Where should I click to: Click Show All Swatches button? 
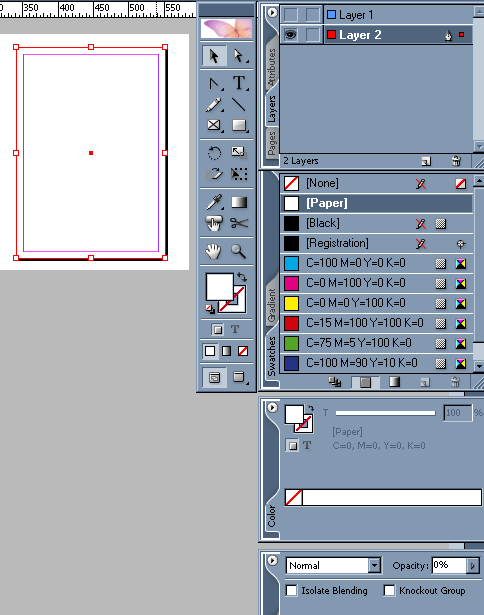pos(335,382)
